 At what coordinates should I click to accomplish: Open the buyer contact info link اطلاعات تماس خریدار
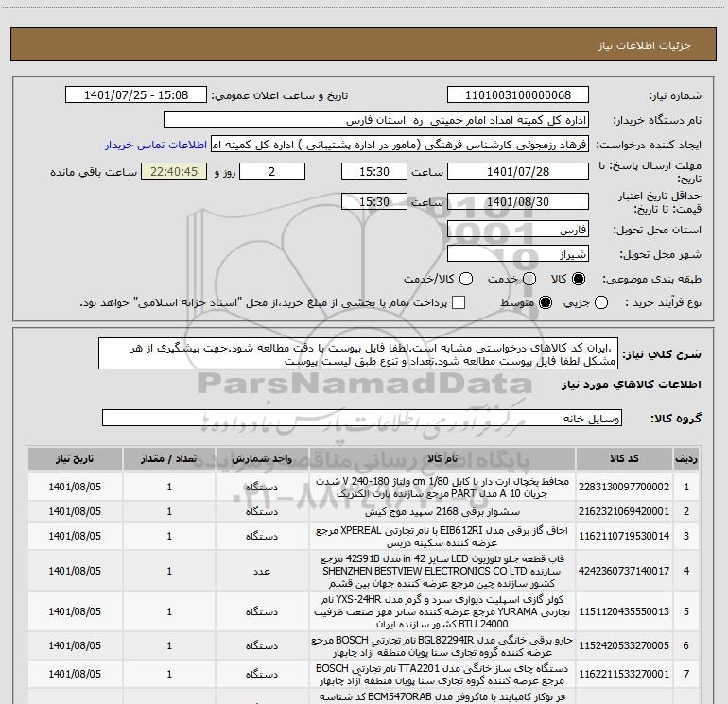point(156,145)
